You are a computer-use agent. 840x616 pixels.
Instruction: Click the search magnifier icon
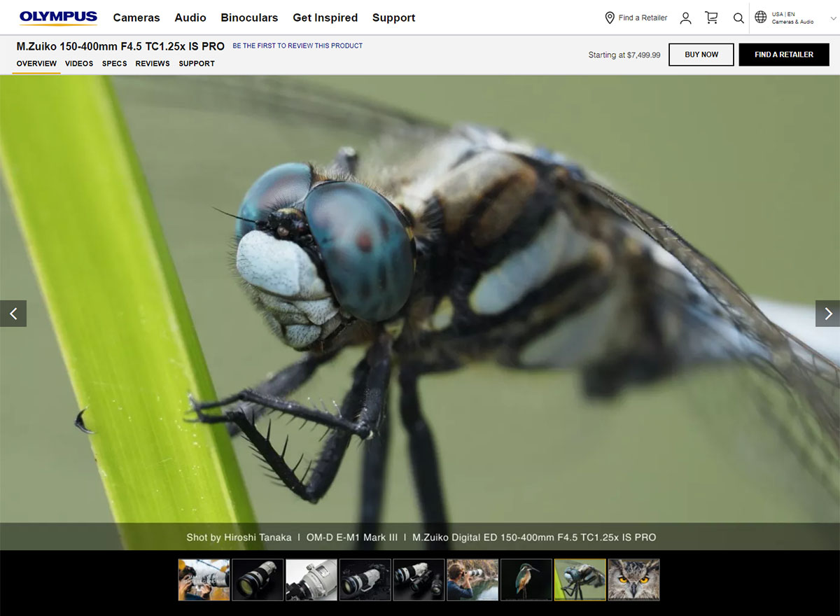tap(738, 17)
